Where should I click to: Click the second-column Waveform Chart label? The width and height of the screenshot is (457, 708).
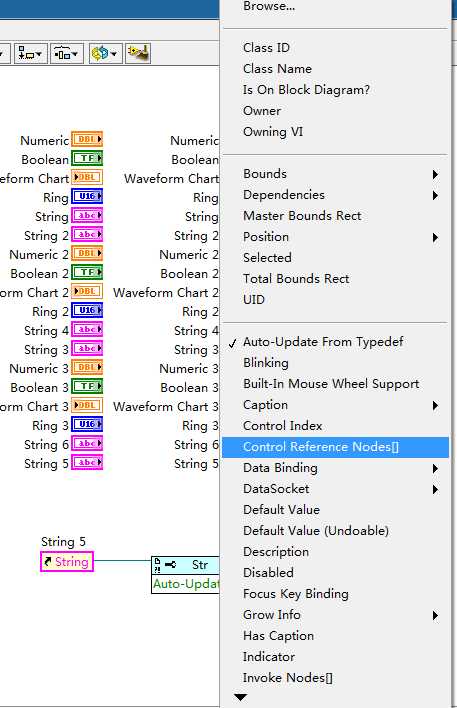pos(172,178)
